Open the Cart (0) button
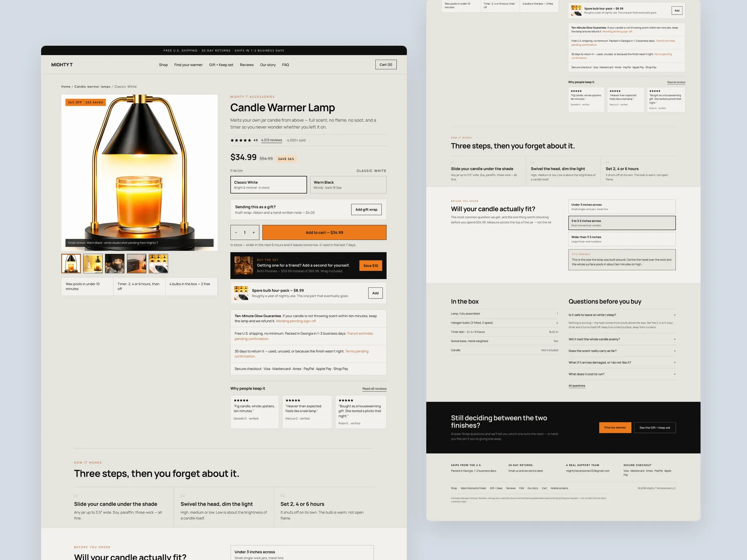The width and height of the screenshot is (747, 560). click(x=386, y=65)
